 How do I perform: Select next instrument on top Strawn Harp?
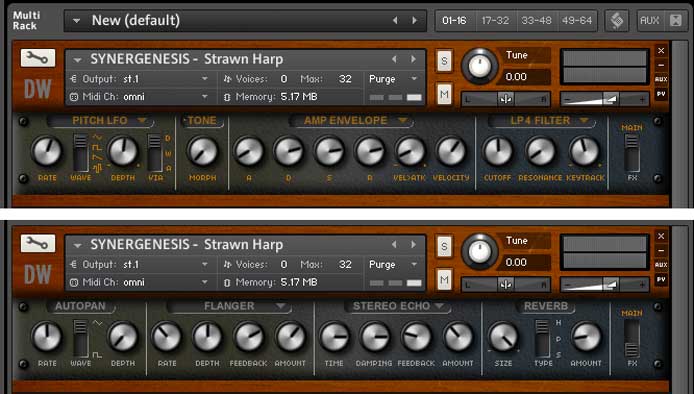coord(413,59)
